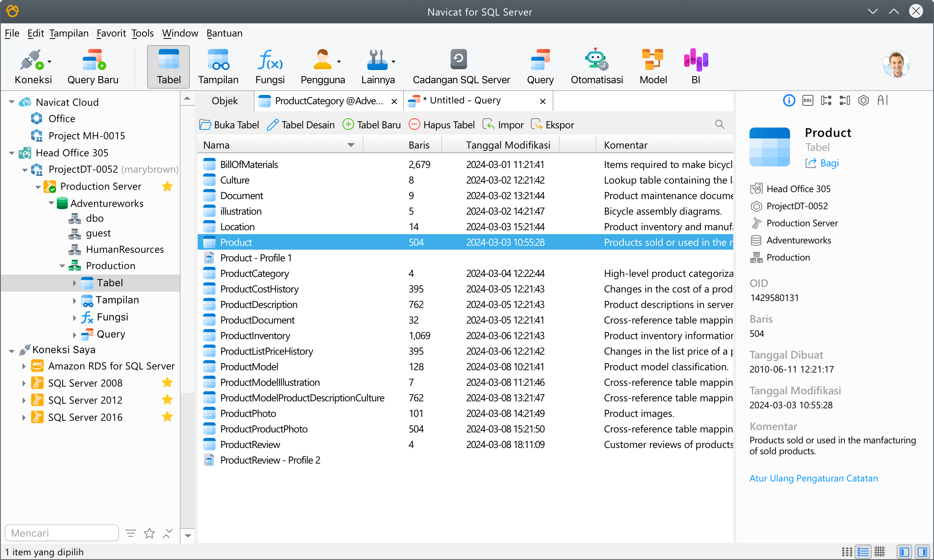Click the Lainnya tools icon
Viewport: 934px width, 560px height.
[x=377, y=59]
